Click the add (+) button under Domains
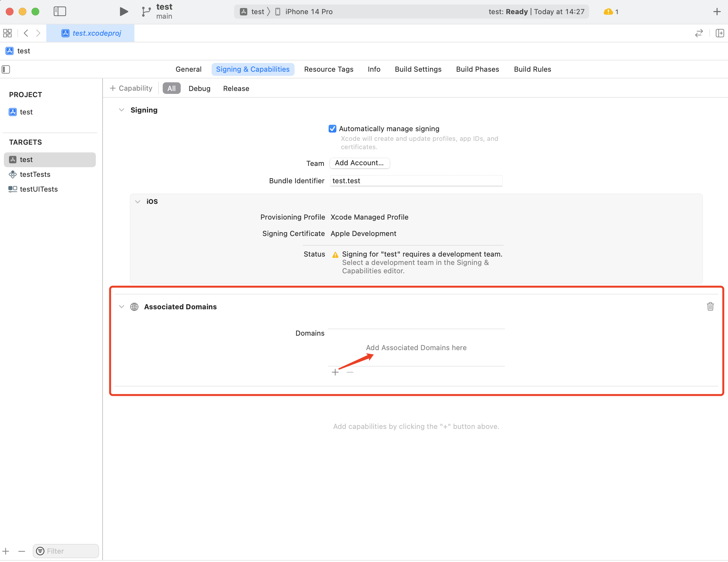 coord(335,373)
